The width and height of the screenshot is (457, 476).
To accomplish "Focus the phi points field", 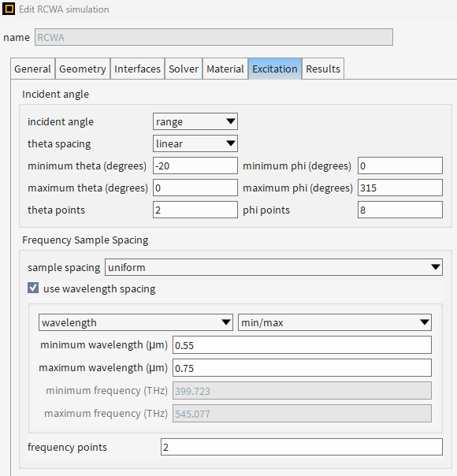I will point(400,210).
